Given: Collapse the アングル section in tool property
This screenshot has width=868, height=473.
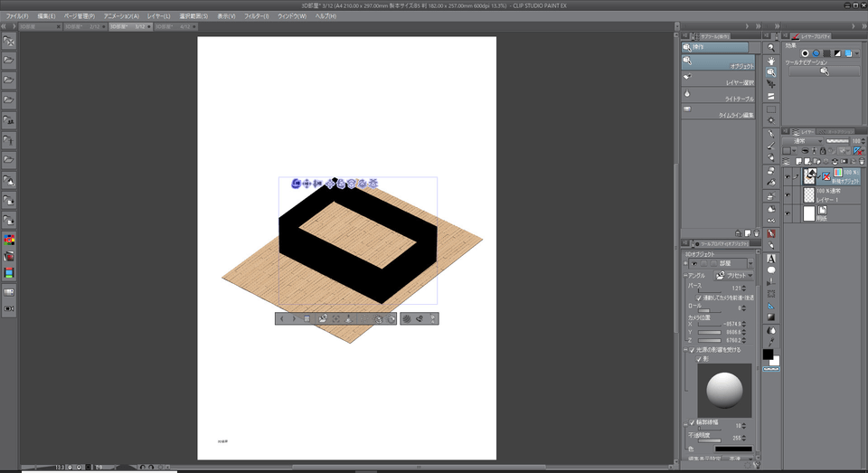Looking at the screenshot, I should (684, 275).
